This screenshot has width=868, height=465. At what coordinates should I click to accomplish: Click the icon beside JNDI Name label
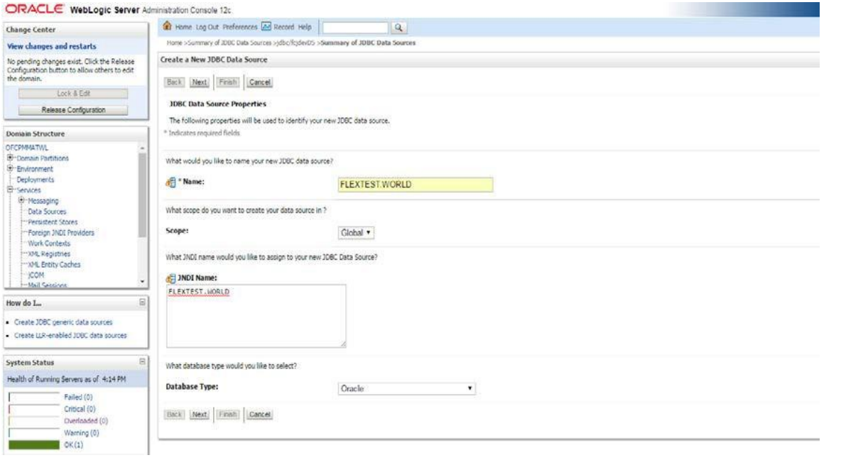[170, 277]
